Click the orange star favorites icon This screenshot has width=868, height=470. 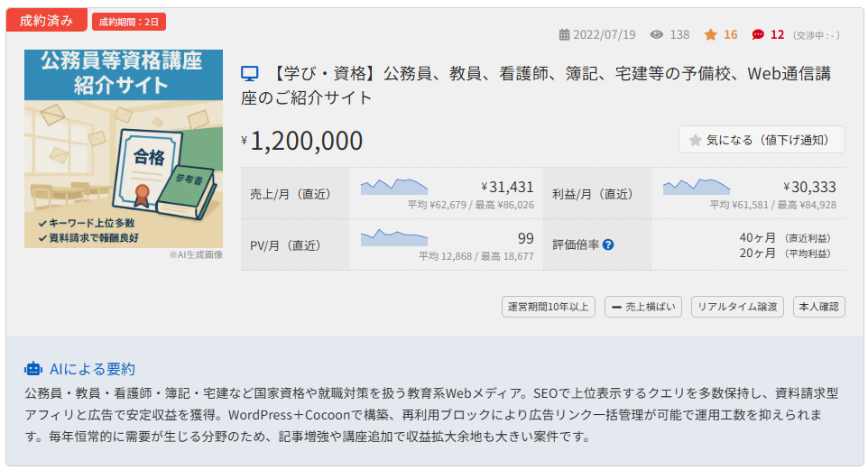710,35
